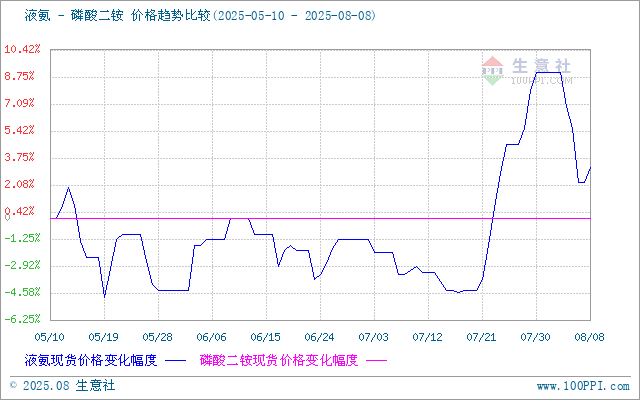
Task: Click the 8.75% y-axis label
Action: [x=22, y=76]
